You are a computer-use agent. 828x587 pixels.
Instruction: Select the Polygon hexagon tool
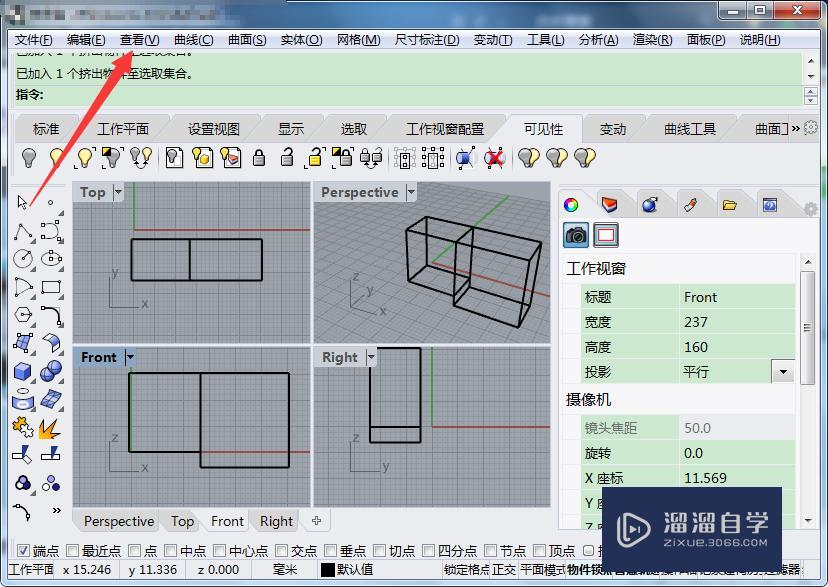tap(23, 315)
